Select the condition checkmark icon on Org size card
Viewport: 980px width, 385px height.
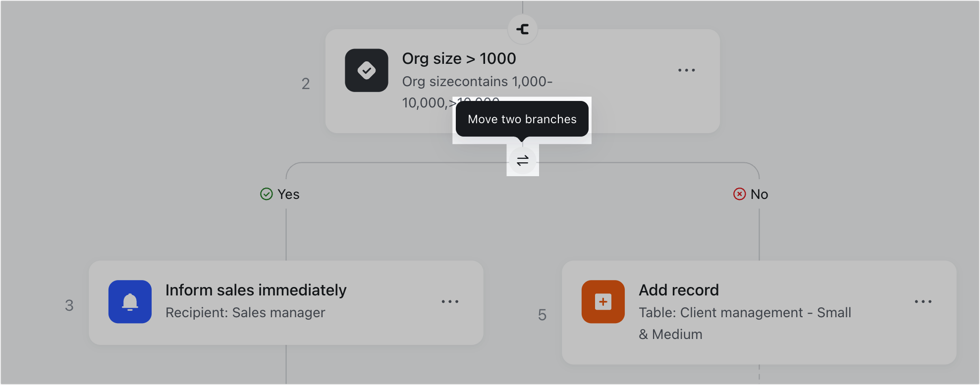click(366, 70)
